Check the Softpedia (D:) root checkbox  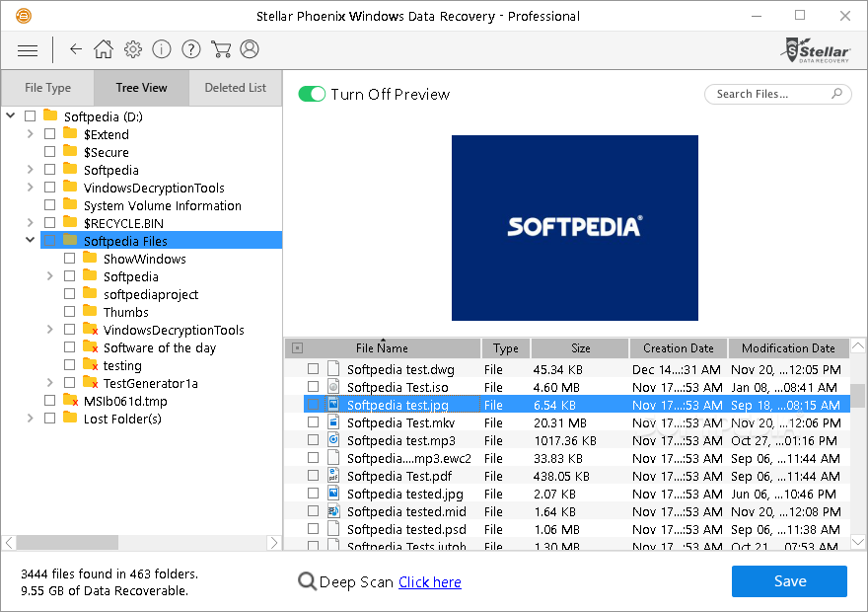pos(30,115)
